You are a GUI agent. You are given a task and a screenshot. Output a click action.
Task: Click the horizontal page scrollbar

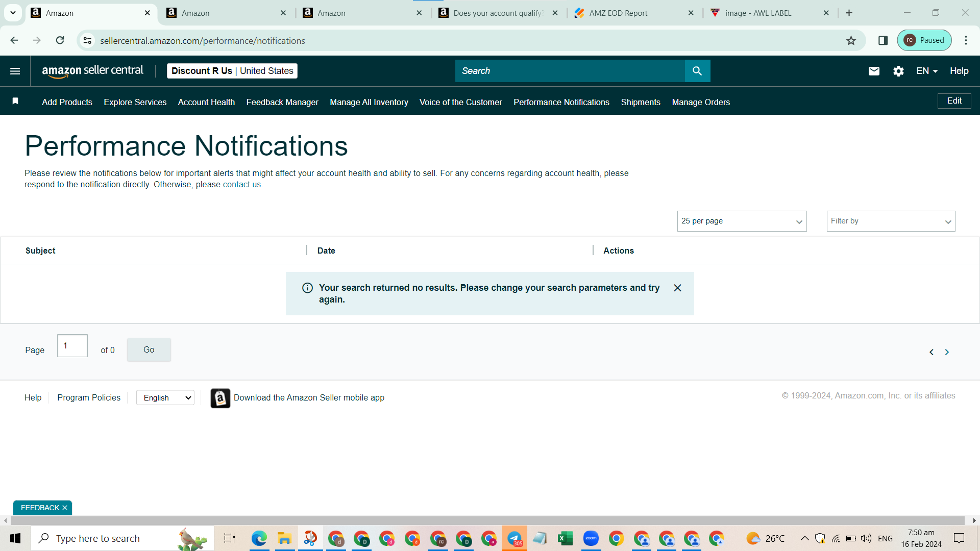click(487, 520)
